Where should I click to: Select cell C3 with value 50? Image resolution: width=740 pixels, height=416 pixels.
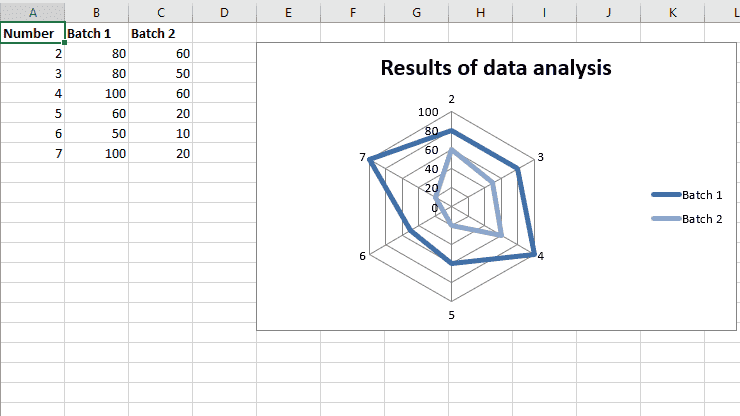click(160, 73)
